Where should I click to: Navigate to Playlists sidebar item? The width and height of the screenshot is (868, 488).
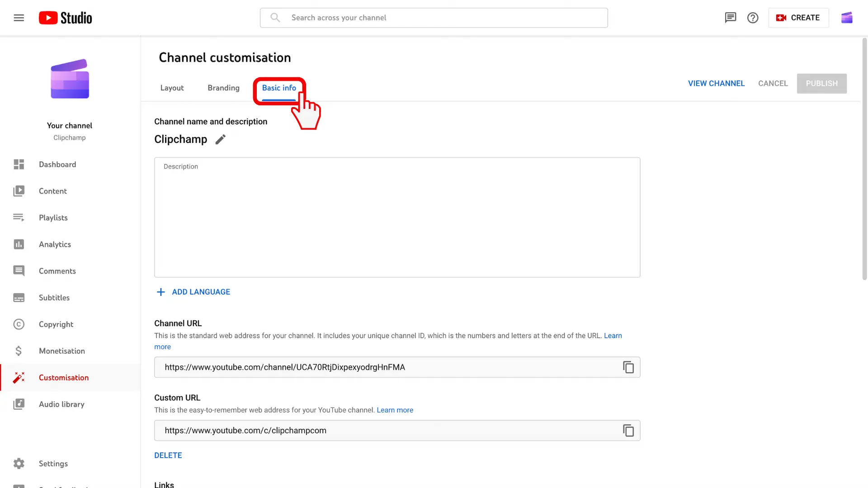[53, 217]
